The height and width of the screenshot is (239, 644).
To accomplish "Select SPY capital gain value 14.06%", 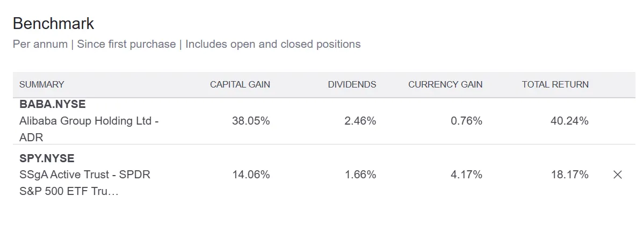I will coord(251,175).
